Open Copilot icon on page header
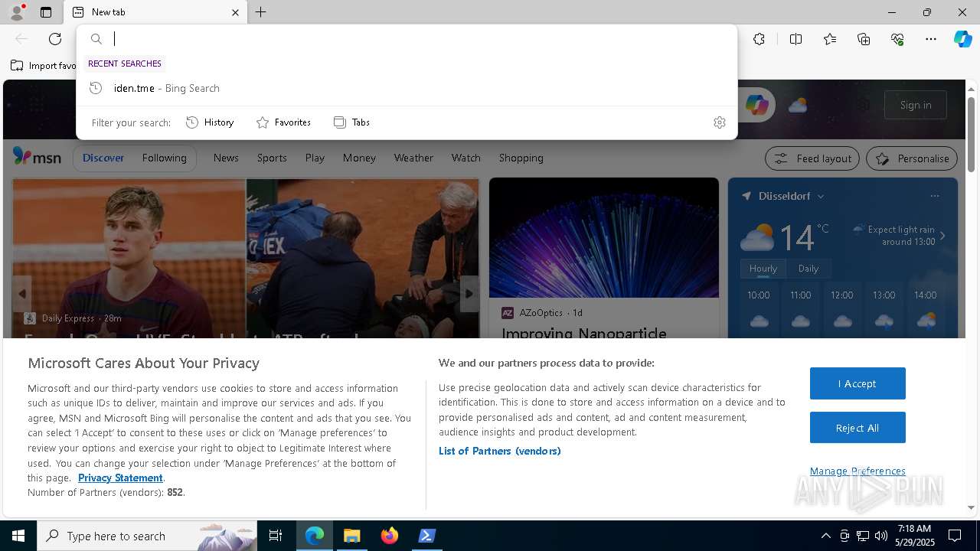Screen dimensions: 980x551 [x=756, y=106]
